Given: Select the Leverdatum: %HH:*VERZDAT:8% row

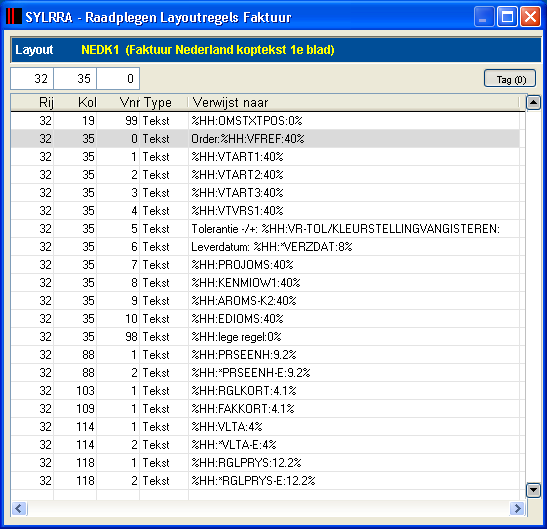Looking at the screenshot, I should tap(265, 247).
